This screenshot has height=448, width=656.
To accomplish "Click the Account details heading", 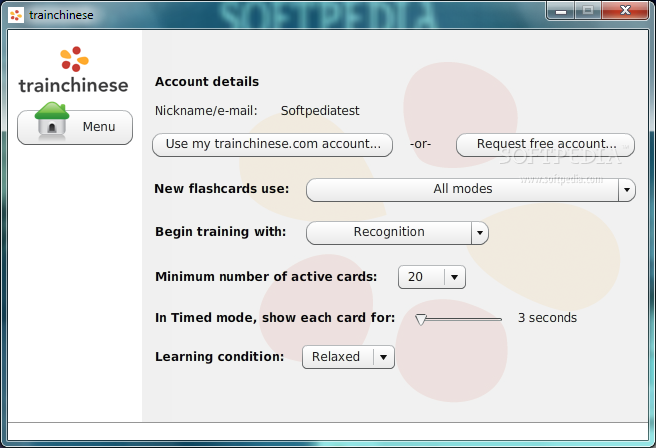I will [x=207, y=82].
